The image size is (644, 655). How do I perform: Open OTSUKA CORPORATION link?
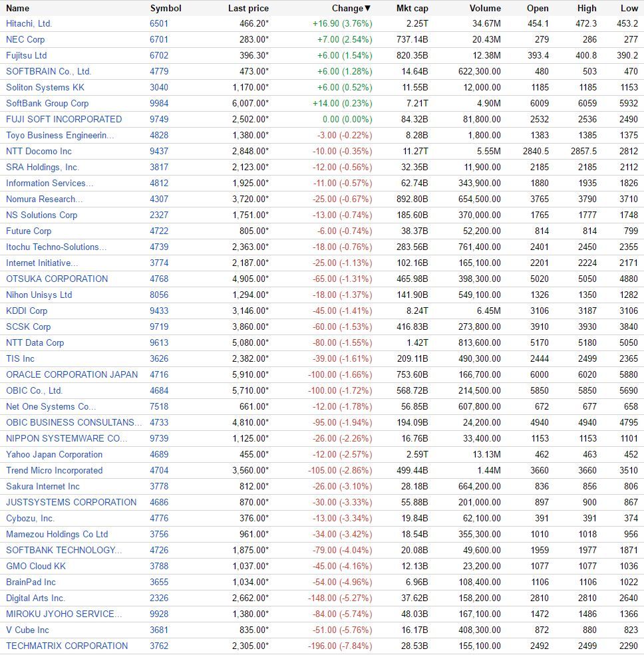pyautogui.click(x=57, y=279)
